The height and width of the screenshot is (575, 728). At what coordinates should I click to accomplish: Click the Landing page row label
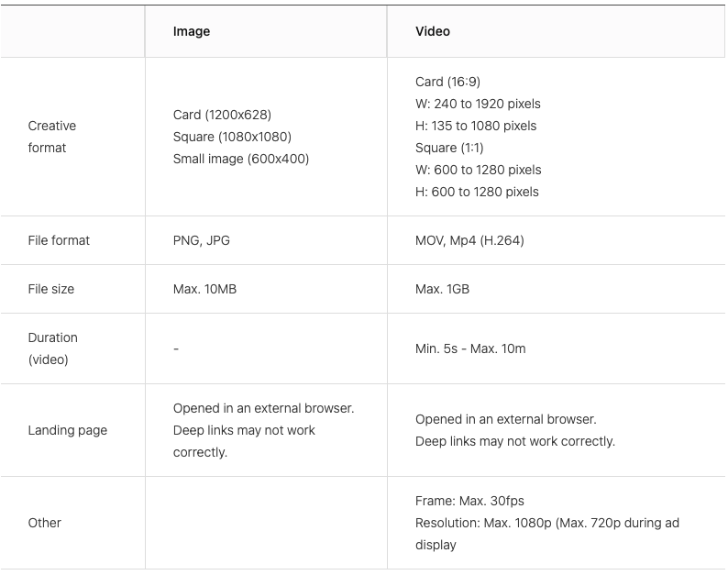coord(68,430)
